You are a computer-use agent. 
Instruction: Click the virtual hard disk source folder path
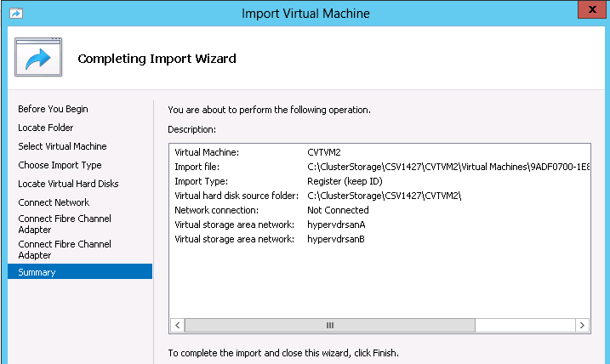tap(384, 196)
